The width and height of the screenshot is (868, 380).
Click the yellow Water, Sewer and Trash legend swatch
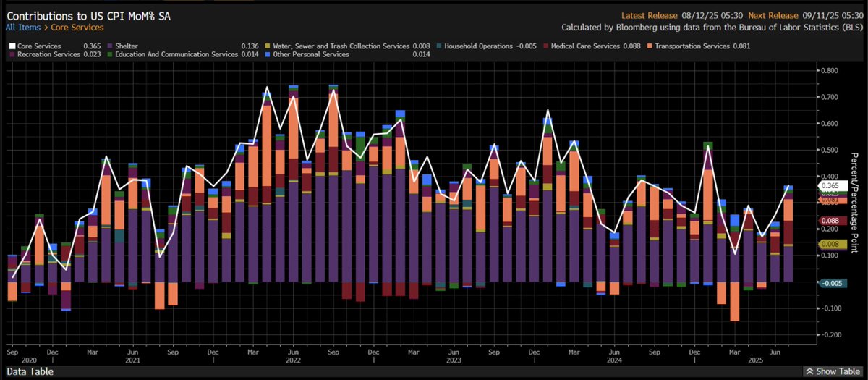pos(269,46)
